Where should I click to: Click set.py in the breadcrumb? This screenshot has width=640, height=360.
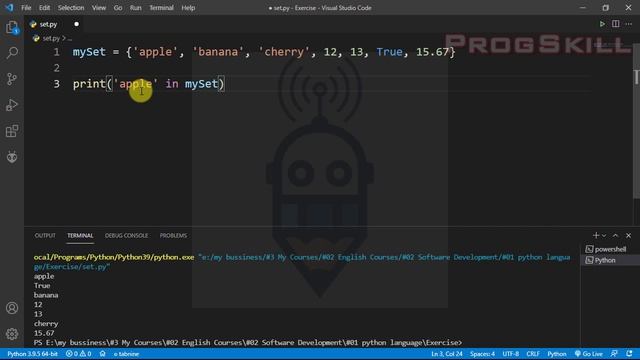(51, 38)
